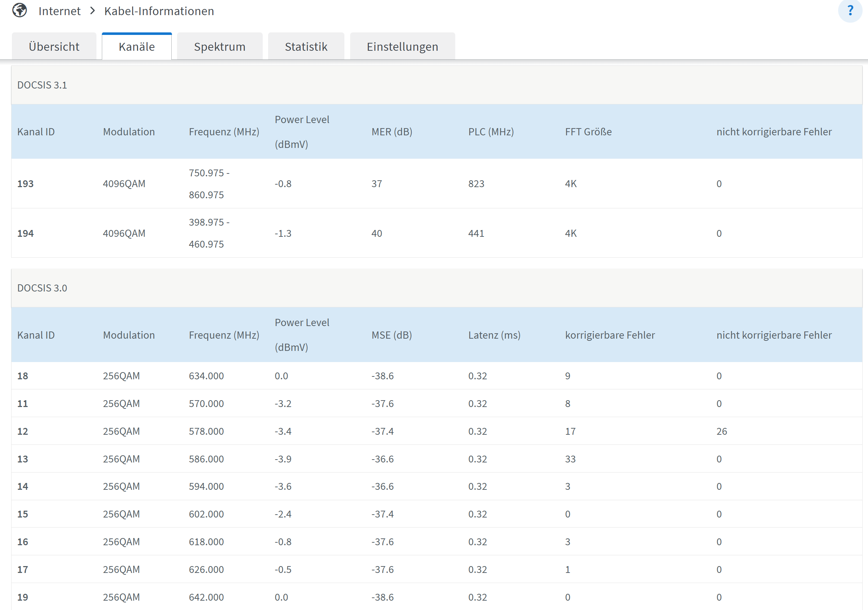Select the Kanäle tab
The image size is (868, 610).
(136, 46)
